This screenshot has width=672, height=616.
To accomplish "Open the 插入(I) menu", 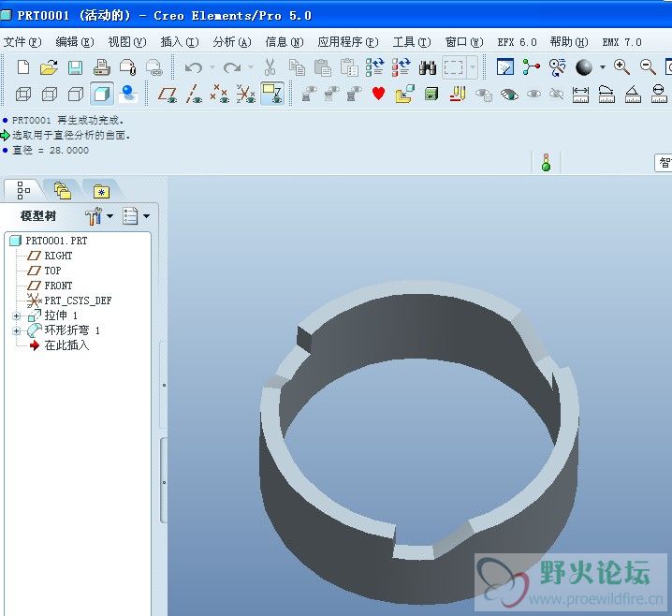I will (x=180, y=42).
